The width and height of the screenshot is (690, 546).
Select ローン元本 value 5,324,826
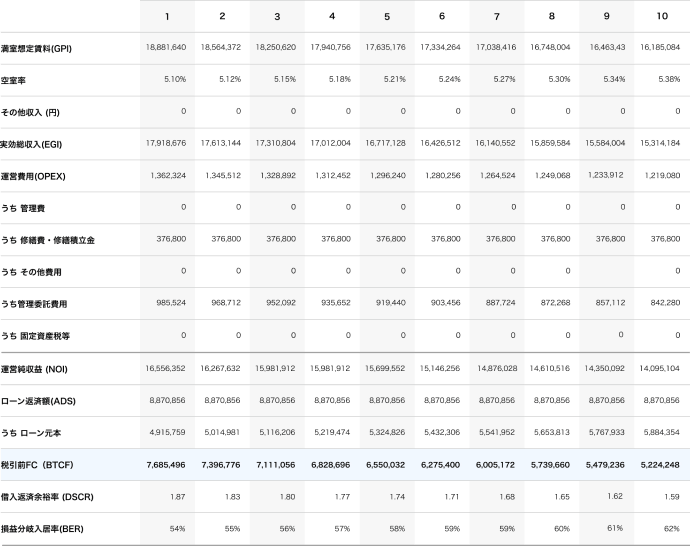[x=387, y=432]
